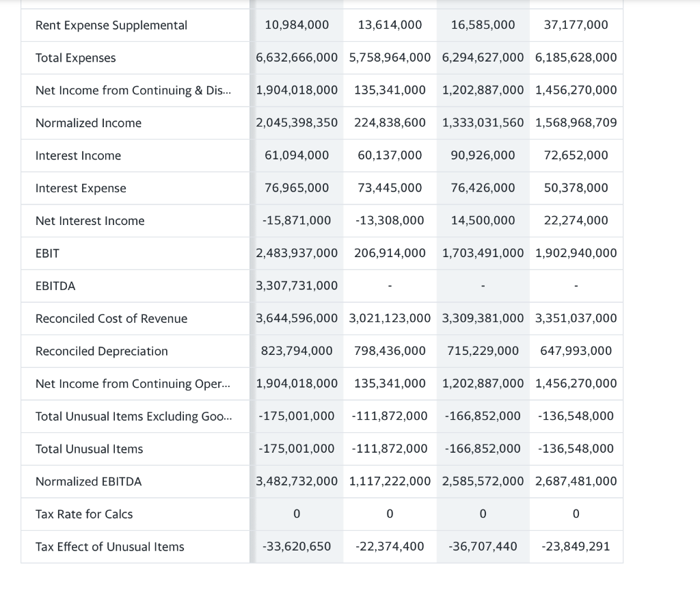Select the EBITDA value 3,307,731,000
The image size is (700, 597).
297,286
